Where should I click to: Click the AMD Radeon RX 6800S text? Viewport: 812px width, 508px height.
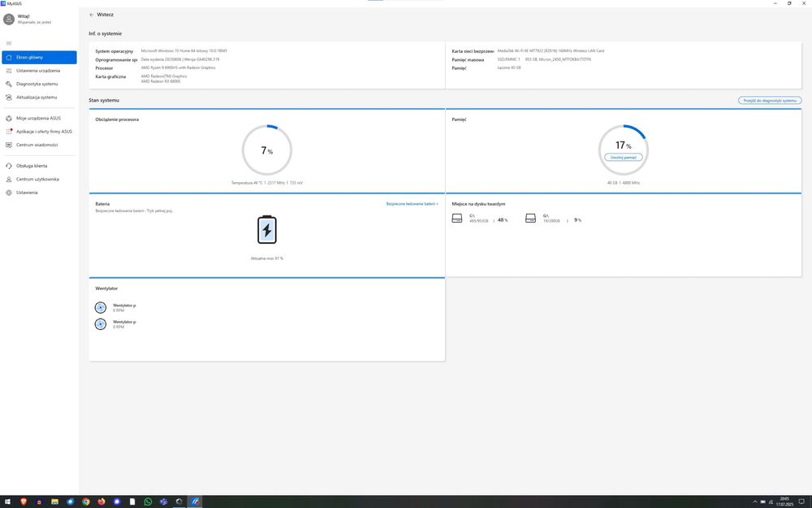coord(161,81)
